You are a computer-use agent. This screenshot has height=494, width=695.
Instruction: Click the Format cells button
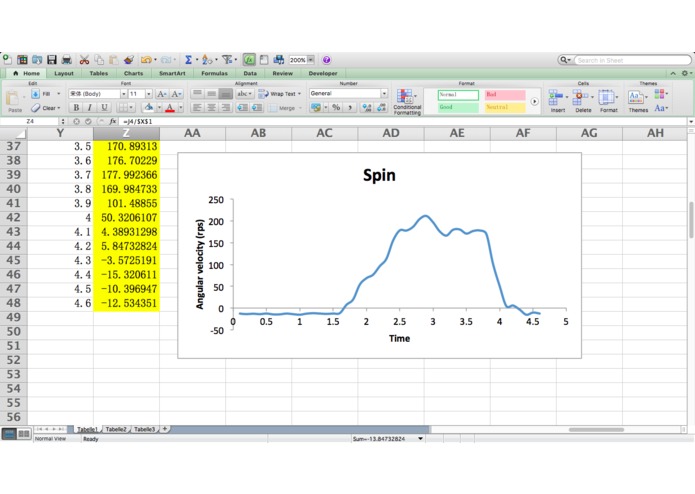609,101
